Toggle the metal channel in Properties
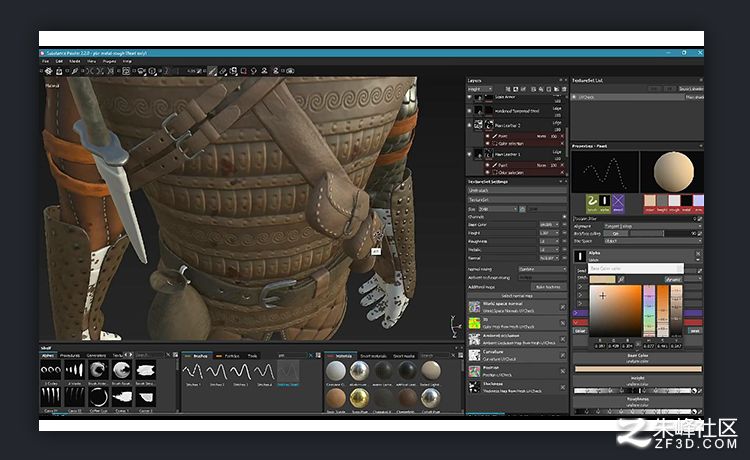This screenshot has width=750, height=460. click(x=687, y=203)
